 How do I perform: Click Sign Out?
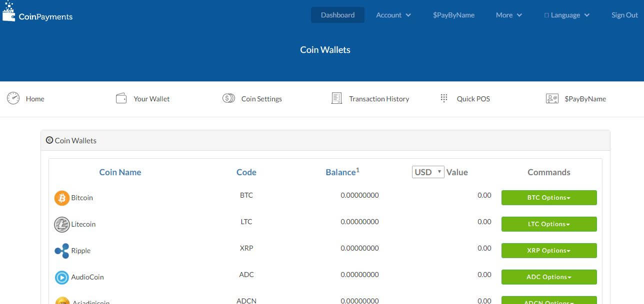(624, 15)
